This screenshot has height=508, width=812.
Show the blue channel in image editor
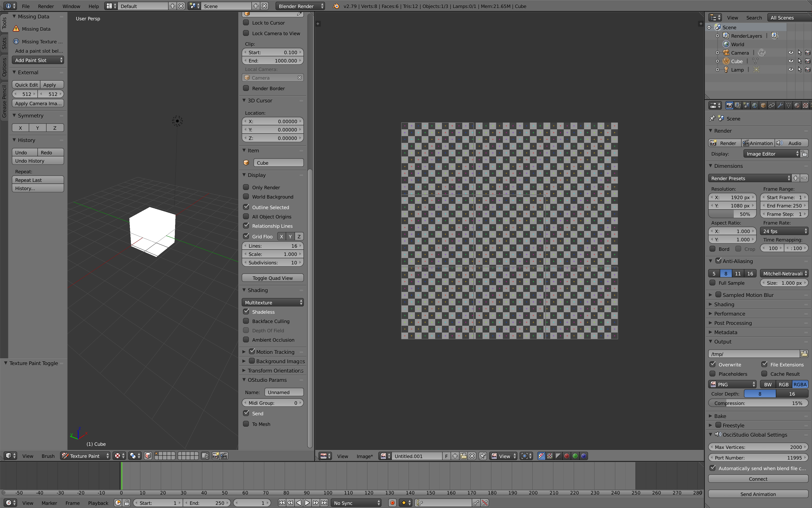point(584,456)
